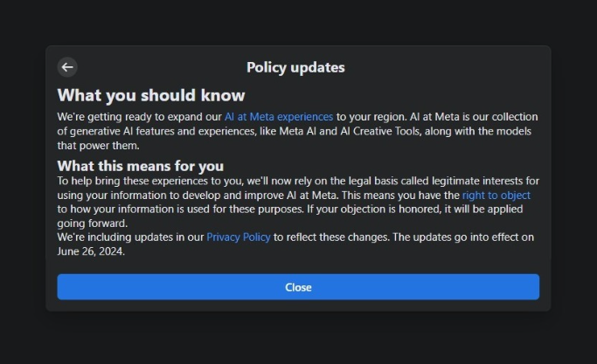
Task: Open the Privacy Policy link
Action: pos(239,237)
